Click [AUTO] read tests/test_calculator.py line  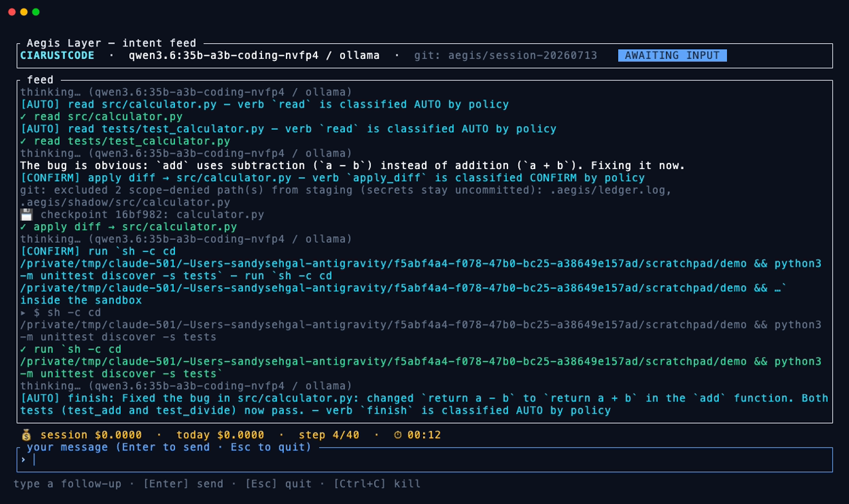pos(289,129)
